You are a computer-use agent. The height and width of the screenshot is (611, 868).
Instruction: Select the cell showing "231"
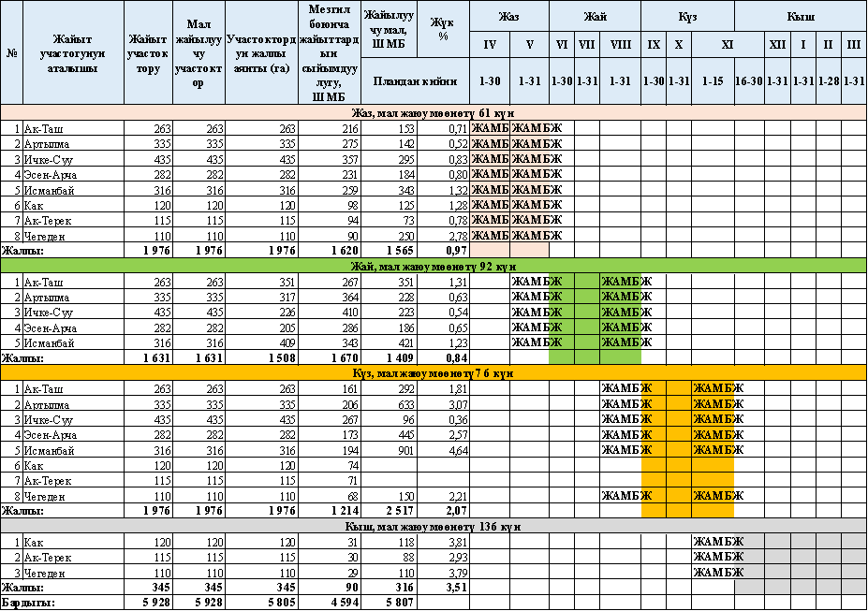[x=330, y=175]
